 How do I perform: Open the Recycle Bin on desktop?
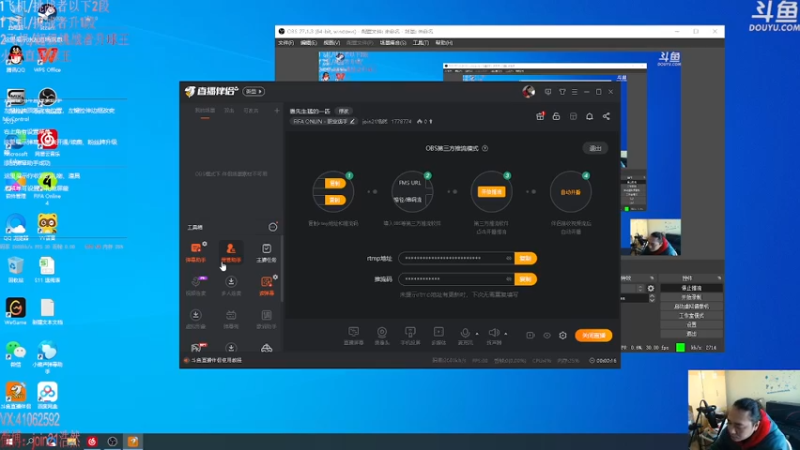[x=15, y=270]
